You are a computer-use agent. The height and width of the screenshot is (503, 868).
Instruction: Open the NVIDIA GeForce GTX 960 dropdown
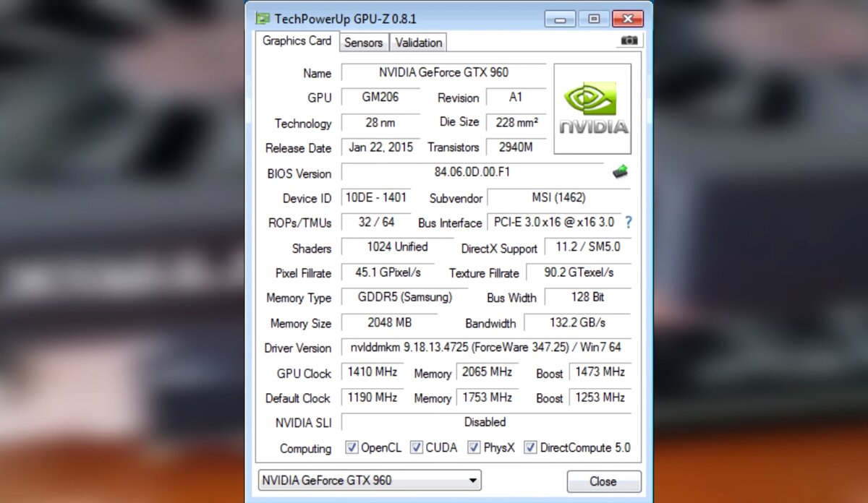pyautogui.click(x=370, y=480)
